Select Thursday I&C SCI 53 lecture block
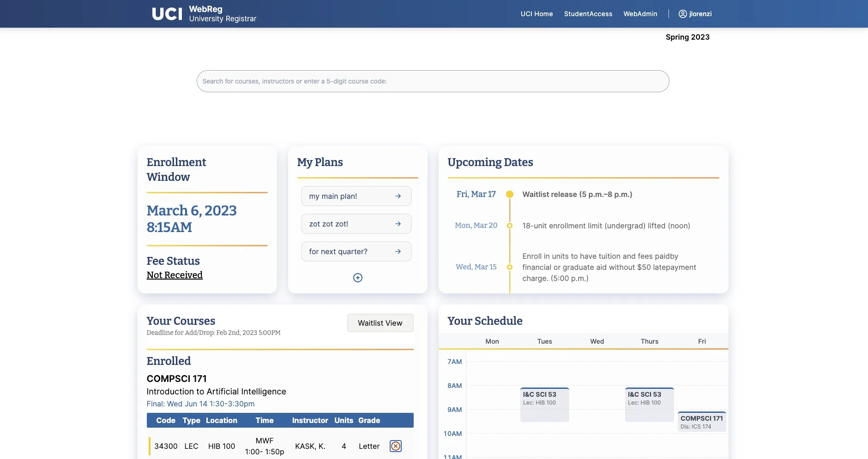Image resolution: width=868 pixels, height=459 pixels. coord(649,405)
